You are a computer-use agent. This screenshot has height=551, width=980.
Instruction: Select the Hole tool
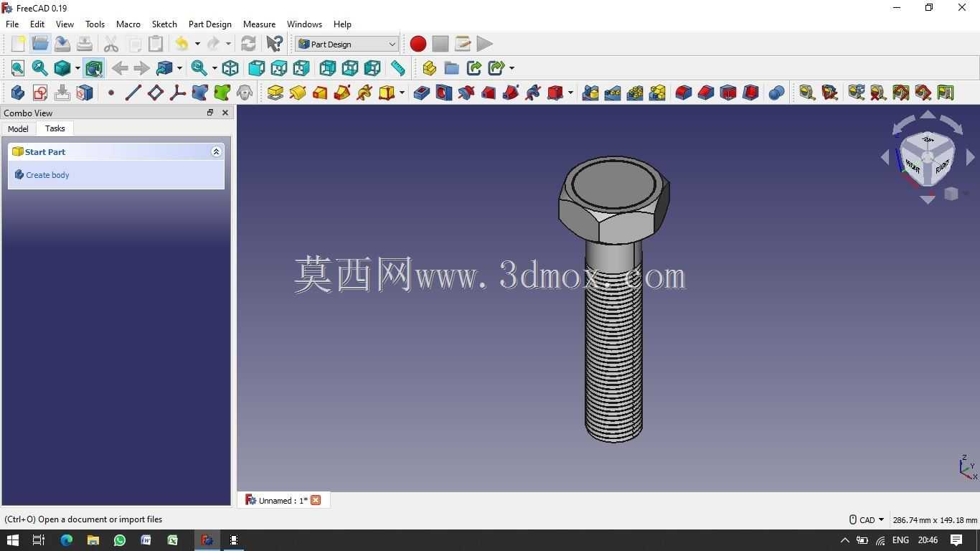click(444, 93)
